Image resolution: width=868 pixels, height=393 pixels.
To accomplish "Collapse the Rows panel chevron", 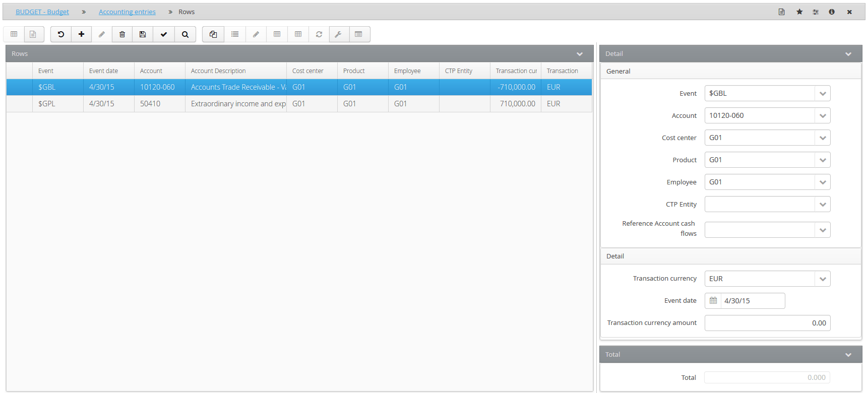I will tap(580, 54).
